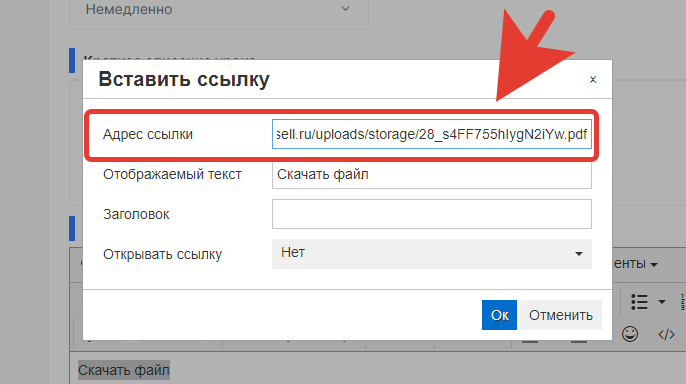The width and height of the screenshot is (686, 384).
Task: Click the Открывать ссылку label
Action: (162, 254)
